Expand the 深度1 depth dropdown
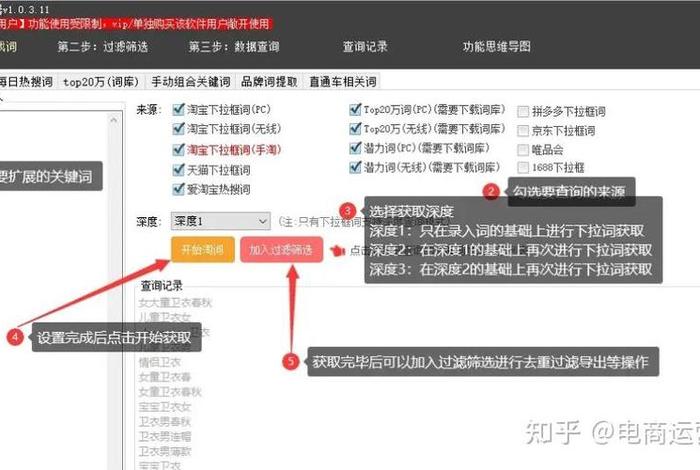Screen dimensions: 700x470 click(x=221, y=221)
